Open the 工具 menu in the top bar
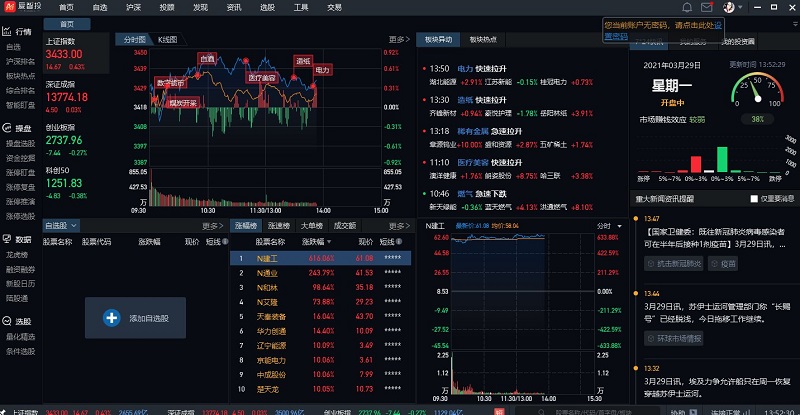Viewport: 800px width, 415px height. pos(301,7)
